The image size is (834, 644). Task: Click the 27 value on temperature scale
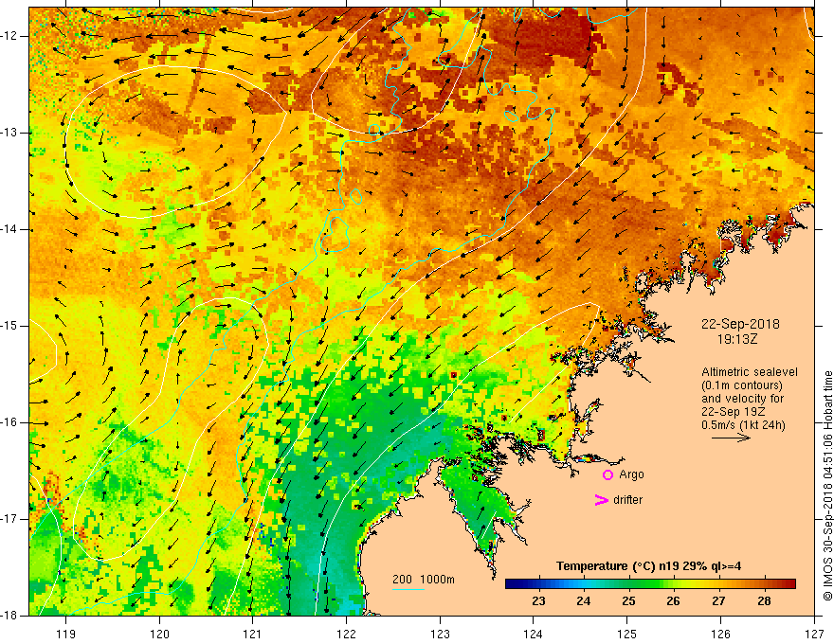pos(718,601)
